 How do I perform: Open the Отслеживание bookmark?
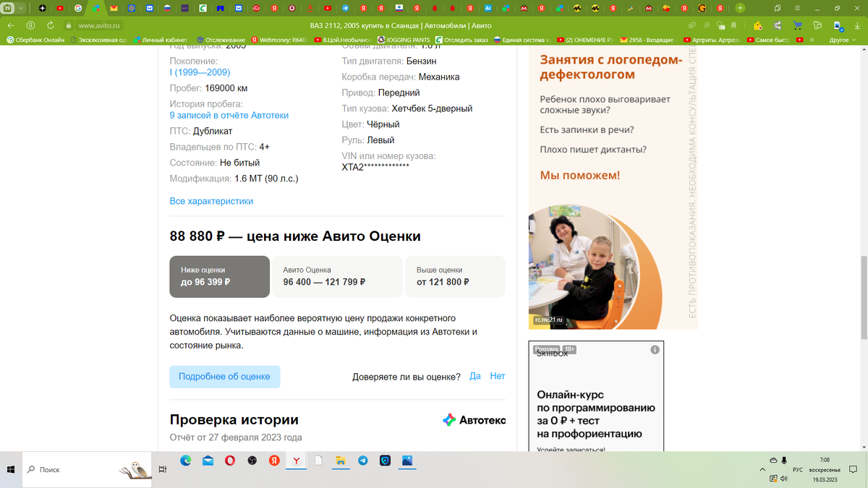[220, 40]
